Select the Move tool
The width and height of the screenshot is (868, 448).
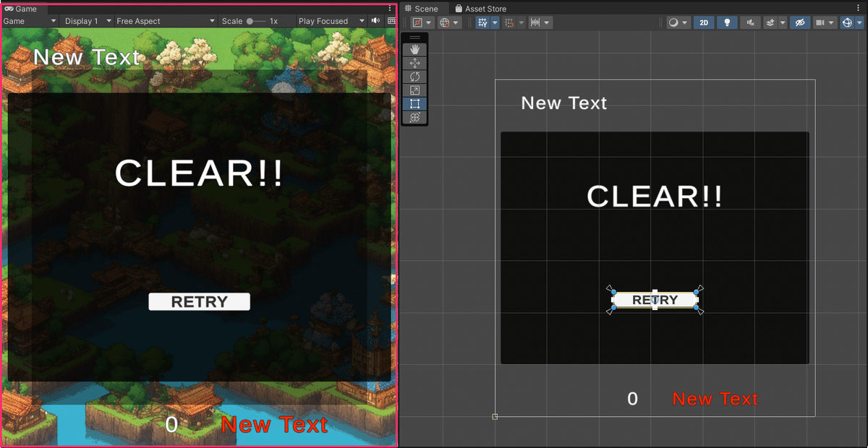click(414, 63)
